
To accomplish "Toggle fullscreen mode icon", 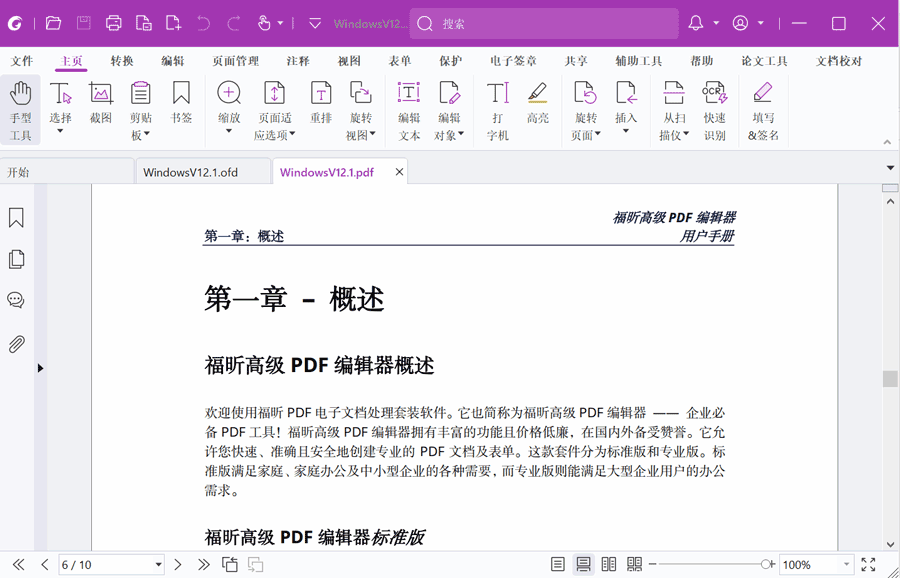I will coord(868,564).
